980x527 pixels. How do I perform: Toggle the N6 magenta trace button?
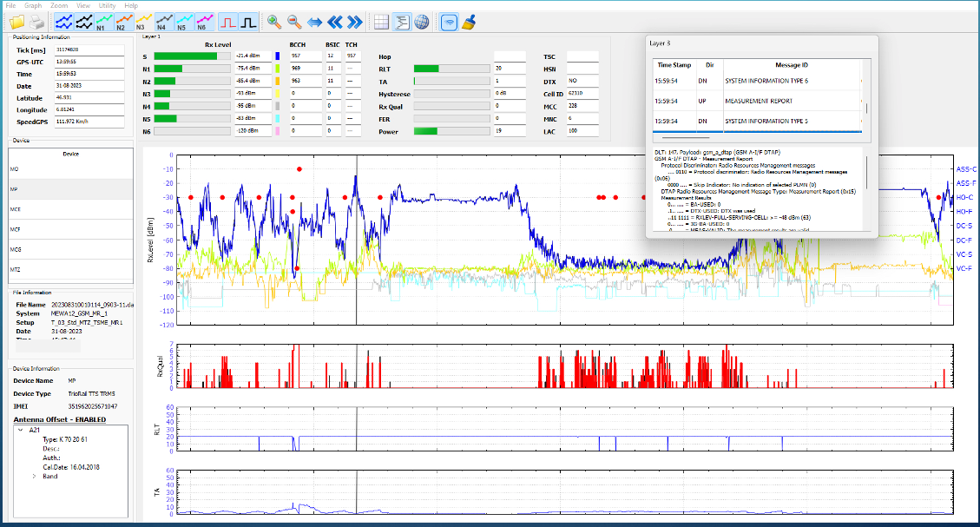205,23
